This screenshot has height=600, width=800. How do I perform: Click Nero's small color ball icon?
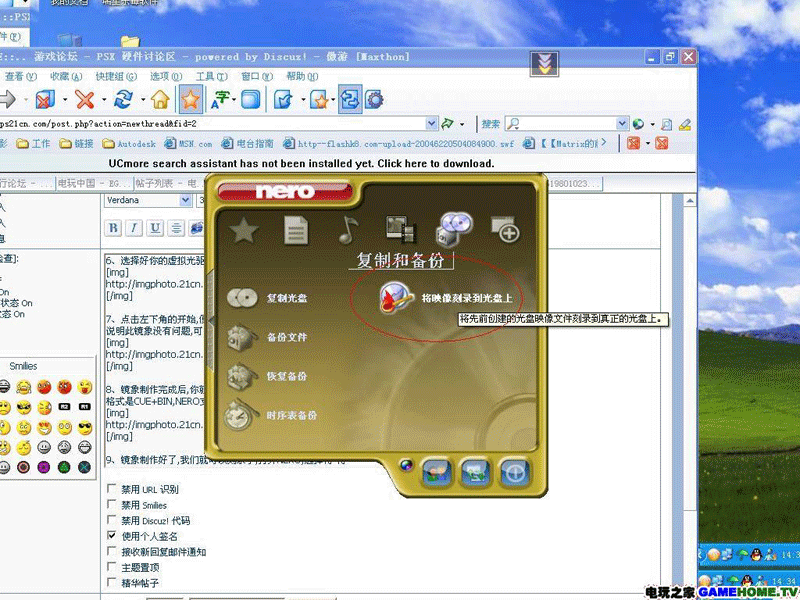click(406, 465)
